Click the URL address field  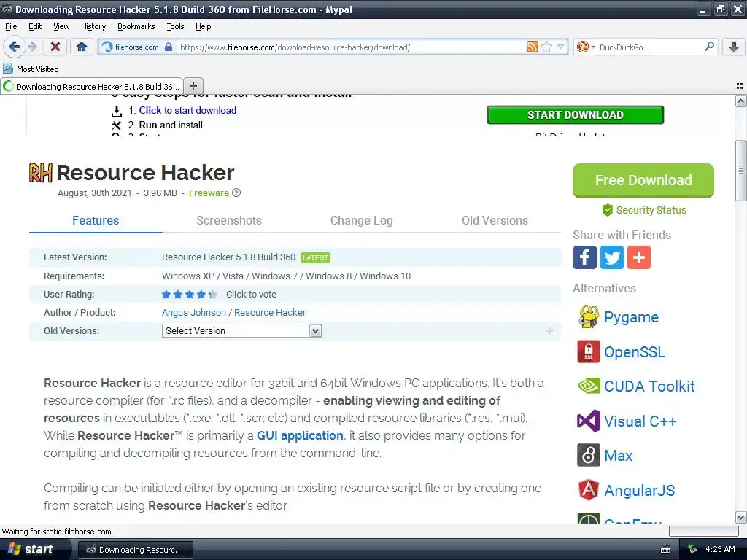pyautogui.click(x=352, y=47)
